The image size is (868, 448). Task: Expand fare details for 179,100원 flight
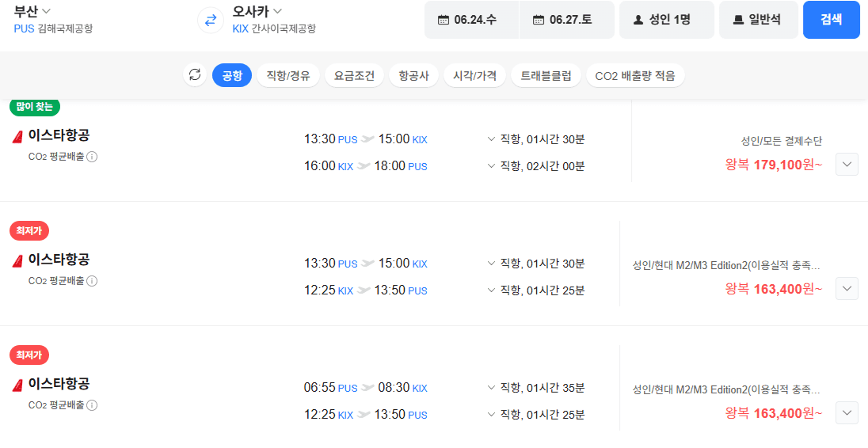coord(847,165)
